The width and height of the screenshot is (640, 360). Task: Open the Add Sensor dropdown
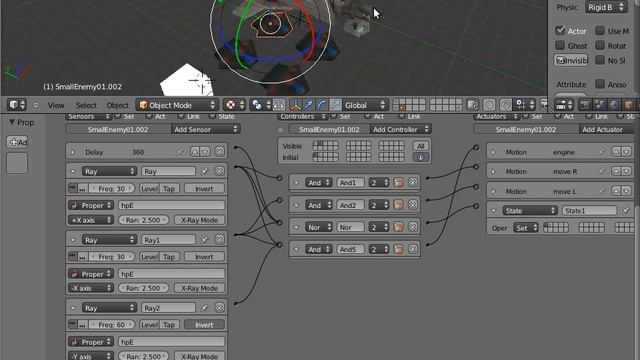(206, 129)
